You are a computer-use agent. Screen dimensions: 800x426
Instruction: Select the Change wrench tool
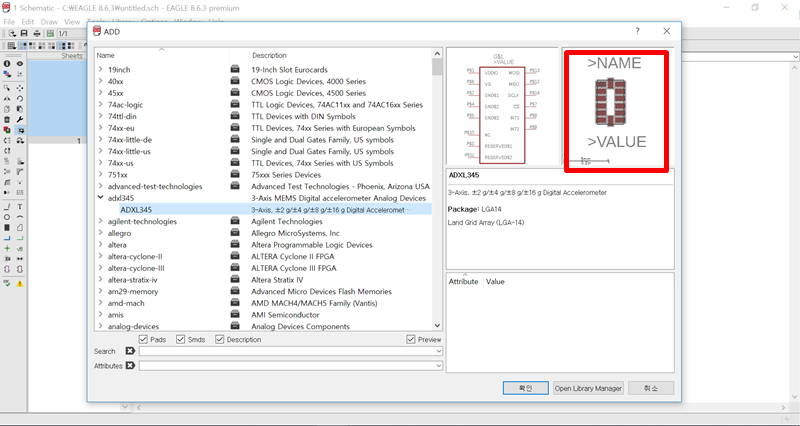point(20,119)
